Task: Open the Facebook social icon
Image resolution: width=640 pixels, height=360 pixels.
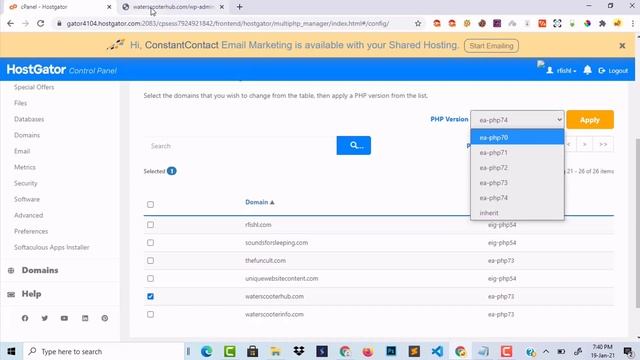Action: (25, 318)
